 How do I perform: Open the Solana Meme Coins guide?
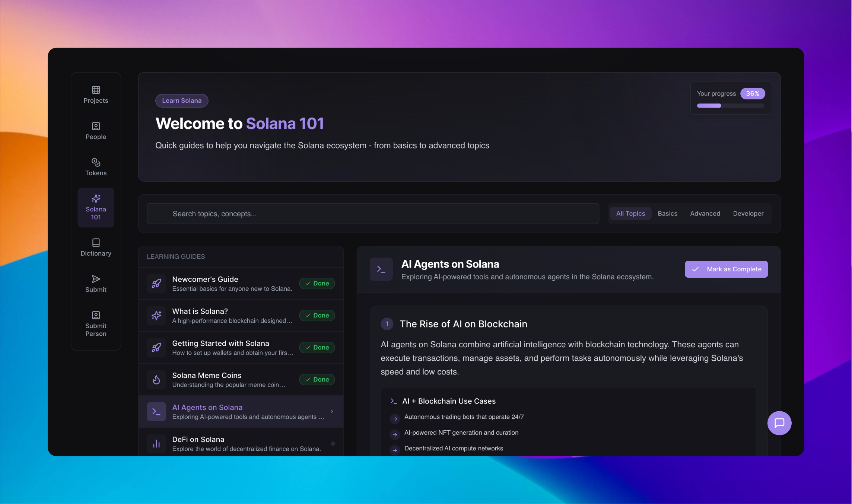[241, 379]
